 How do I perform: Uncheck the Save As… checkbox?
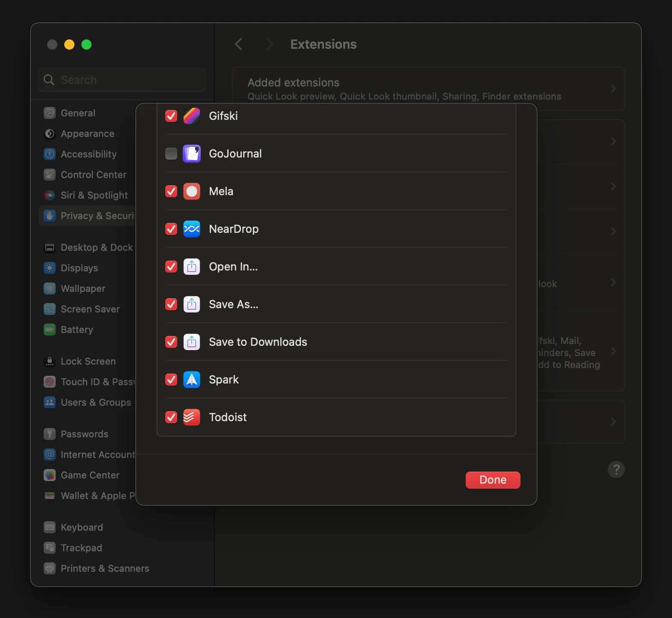click(171, 304)
